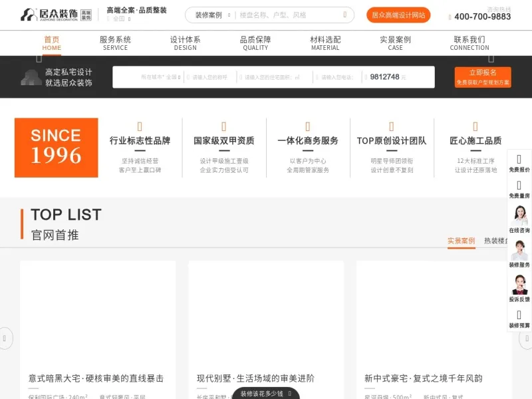Click the SINCE 1996 orange banner

57,148
